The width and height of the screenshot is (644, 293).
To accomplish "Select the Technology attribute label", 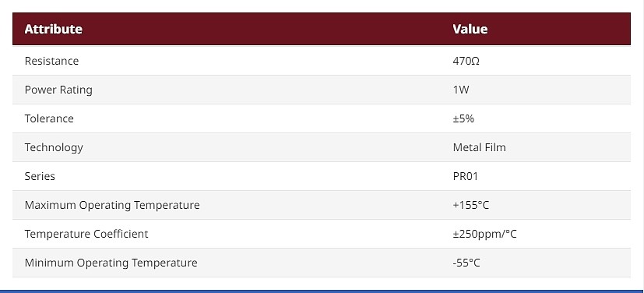I will point(54,147).
